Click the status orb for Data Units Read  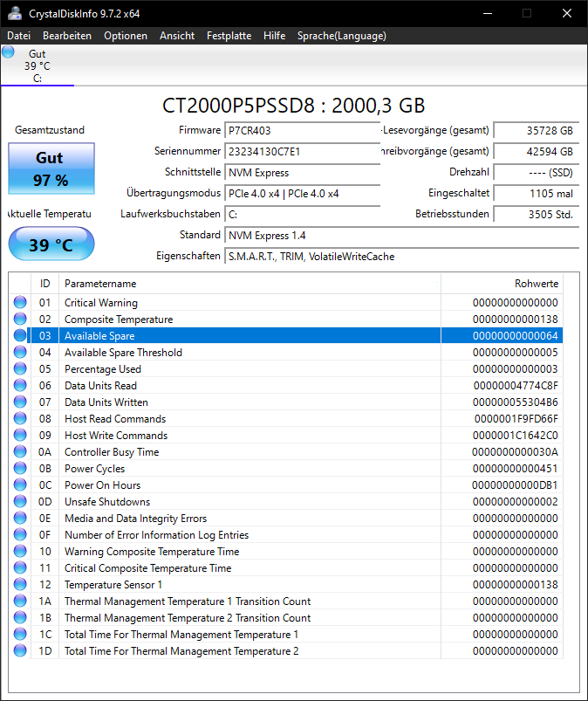(20, 385)
